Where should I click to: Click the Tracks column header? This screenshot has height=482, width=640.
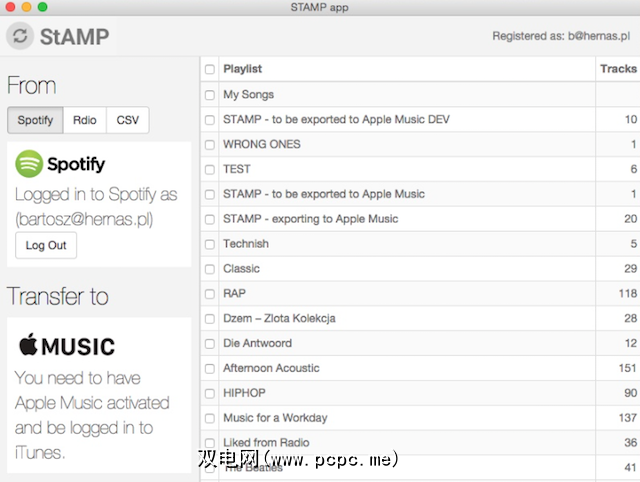click(x=618, y=69)
